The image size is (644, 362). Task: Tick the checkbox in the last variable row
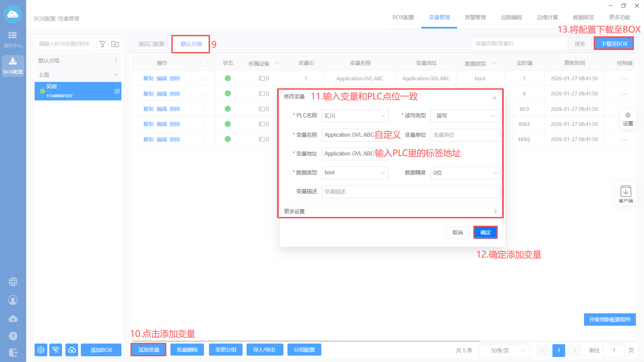tap(204, 139)
